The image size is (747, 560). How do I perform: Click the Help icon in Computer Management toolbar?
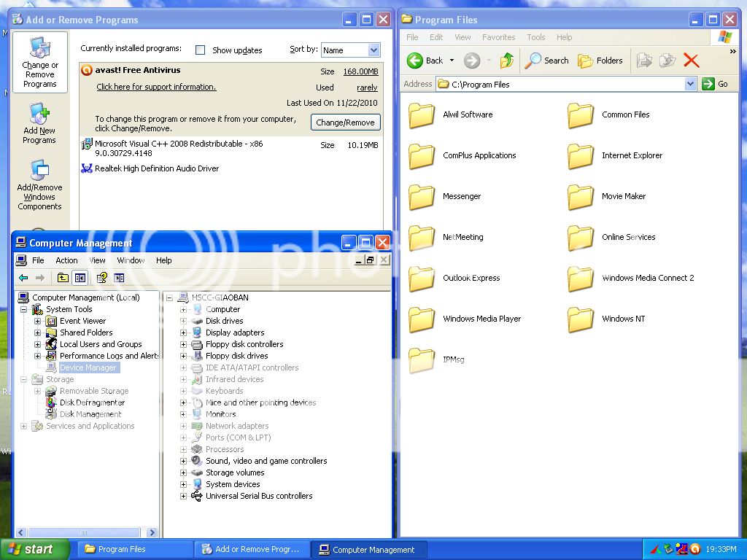[102, 278]
